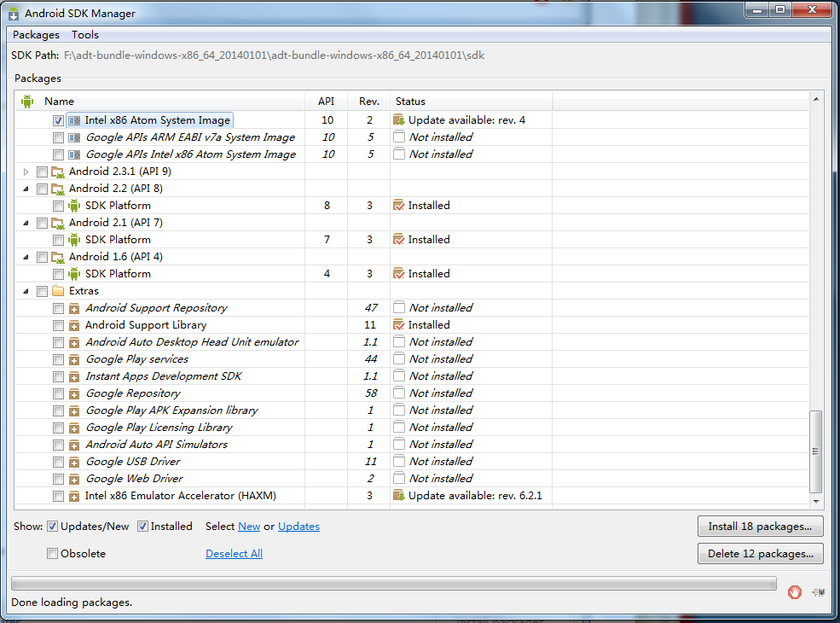Click the Android robot icon for API 4 SDK Platform

click(x=74, y=274)
